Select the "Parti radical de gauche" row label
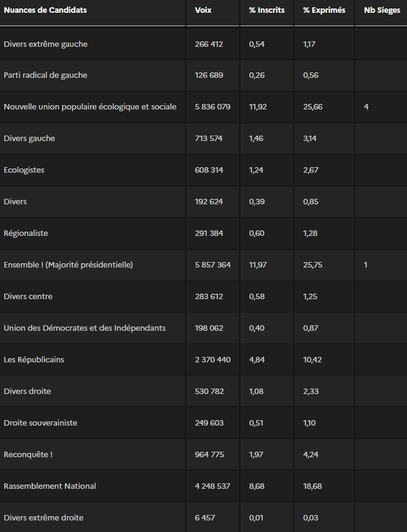The height and width of the screenshot is (532, 407). (x=46, y=75)
